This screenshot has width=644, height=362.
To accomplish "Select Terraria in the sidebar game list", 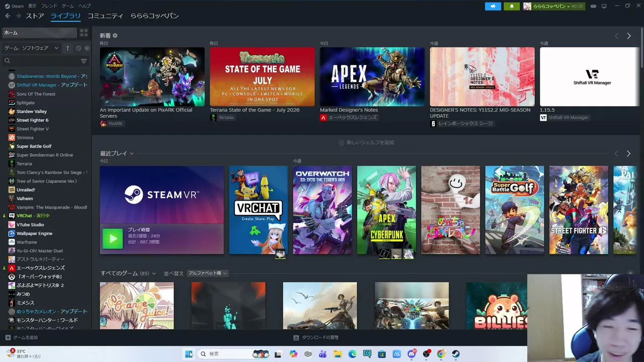I will [x=24, y=163].
